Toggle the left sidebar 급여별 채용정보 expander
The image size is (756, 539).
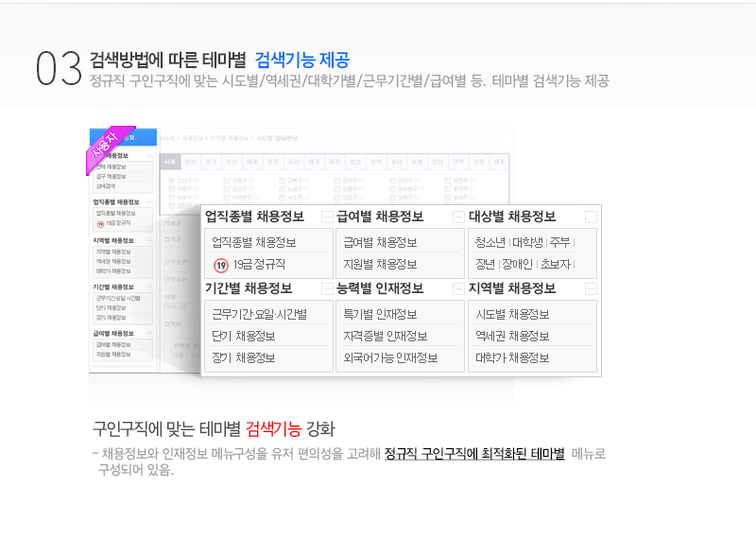[x=150, y=334]
